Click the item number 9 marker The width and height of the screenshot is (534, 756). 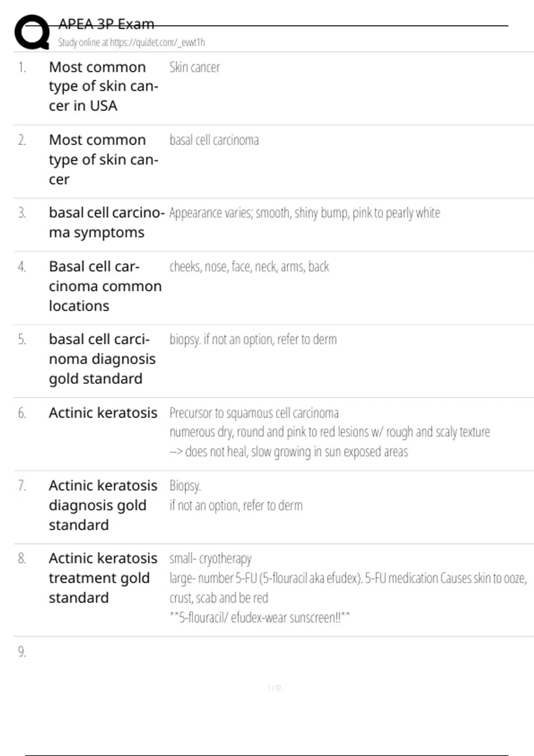[22, 652]
